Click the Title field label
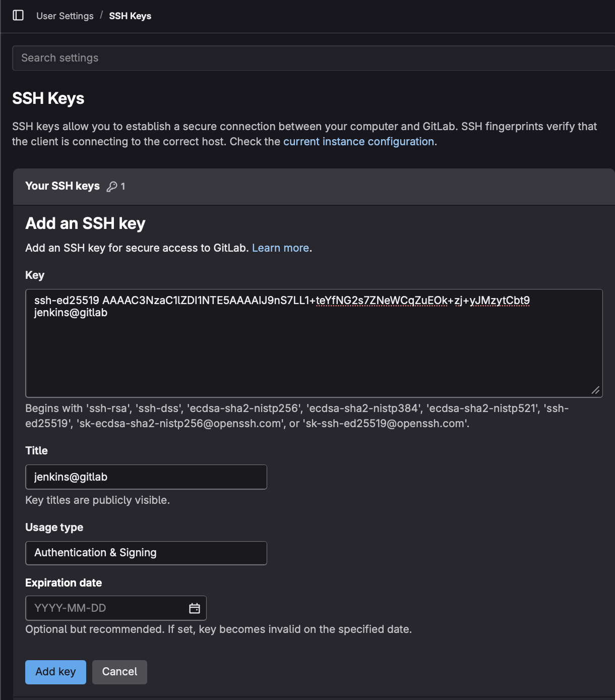615x700 pixels. [x=37, y=451]
